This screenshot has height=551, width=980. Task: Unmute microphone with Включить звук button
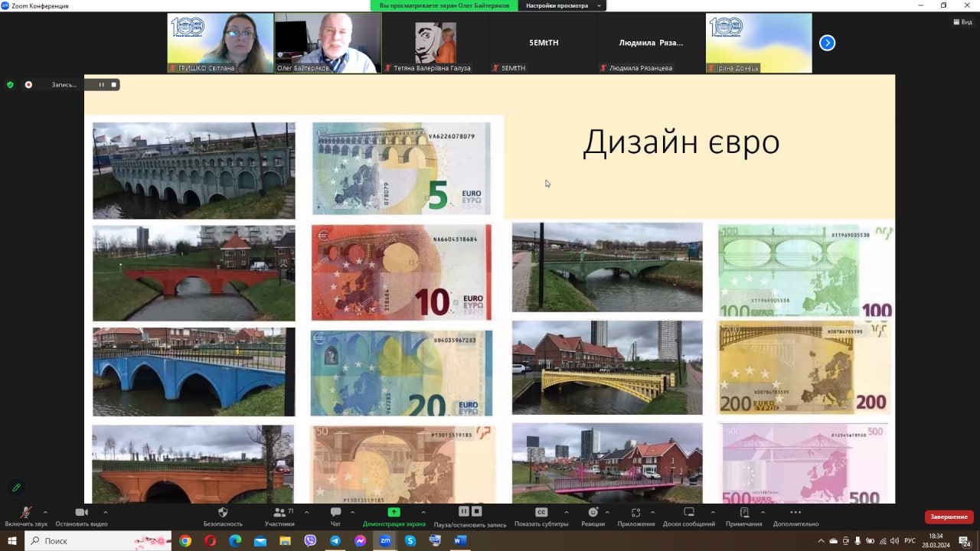coord(25,513)
